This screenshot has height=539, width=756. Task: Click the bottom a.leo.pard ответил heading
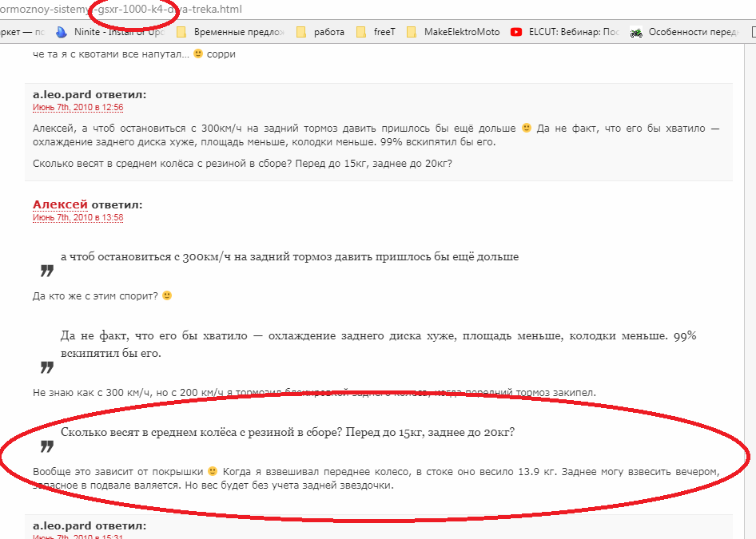click(90, 525)
